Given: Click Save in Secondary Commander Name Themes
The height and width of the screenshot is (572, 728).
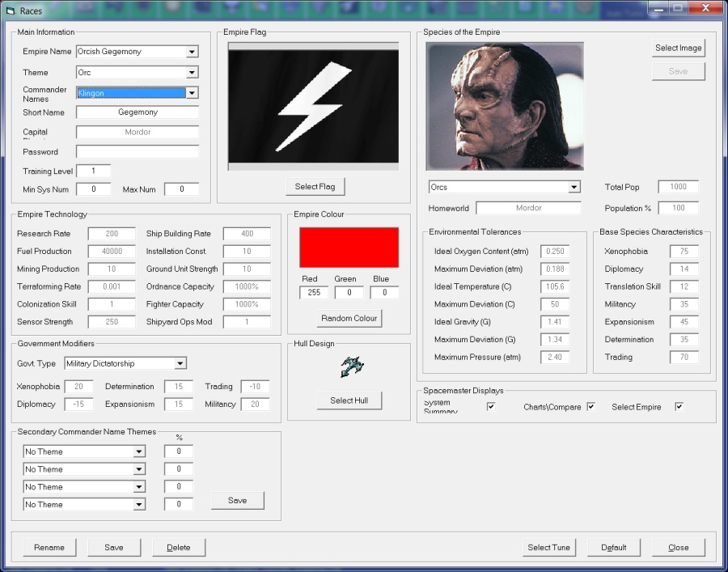Looking at the screenshot, I should click(238, 501).
